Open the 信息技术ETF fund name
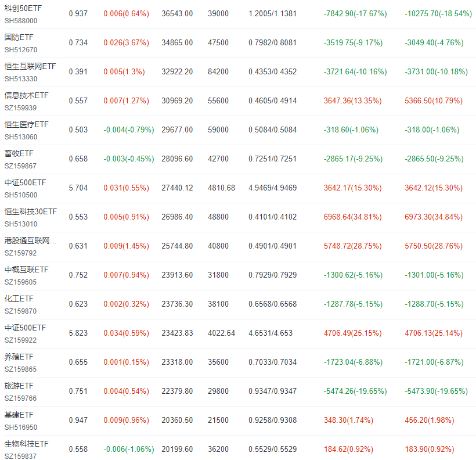 (26, 95)
